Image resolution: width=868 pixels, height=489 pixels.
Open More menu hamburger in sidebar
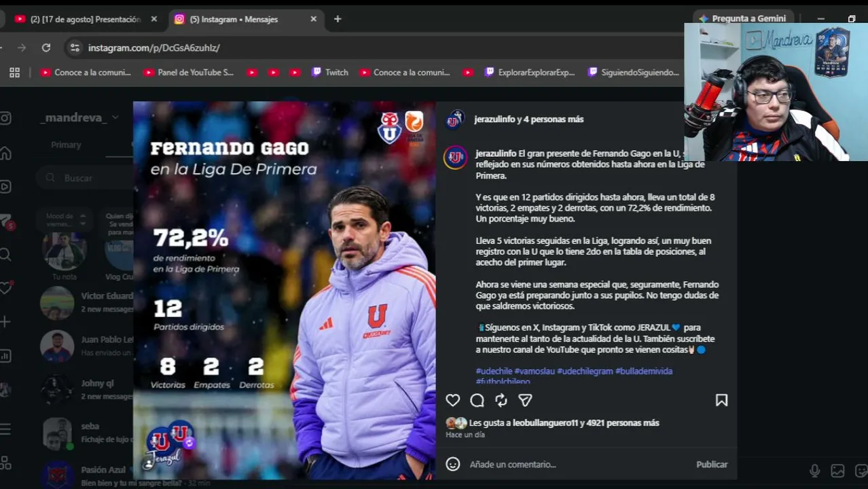[5, 429]
